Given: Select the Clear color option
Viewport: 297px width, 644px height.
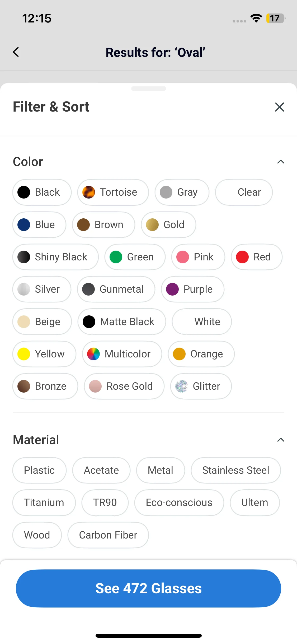Looking at the screenshot, I should point(244,192).
